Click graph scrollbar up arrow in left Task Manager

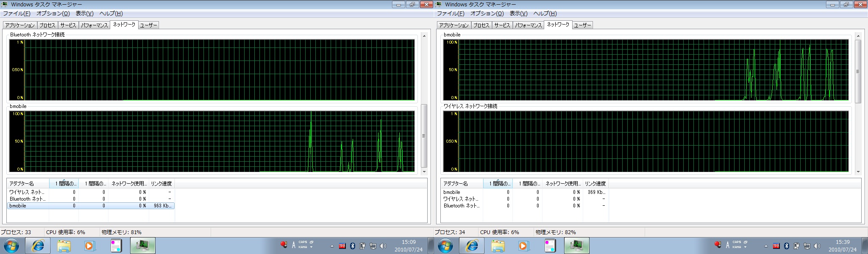(x=424, y=36)
